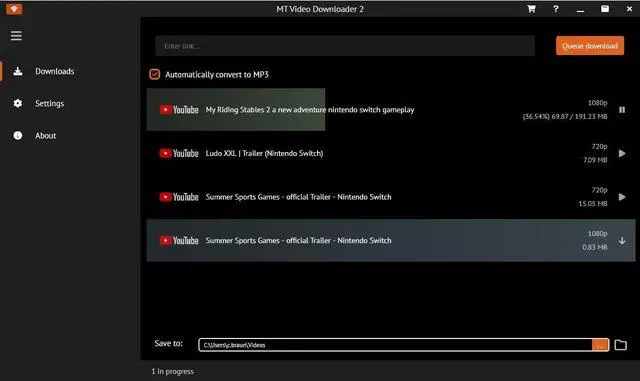640x381 pixels.
Task: Click the MT Video Downloader app logo
Action: point(14,9)
